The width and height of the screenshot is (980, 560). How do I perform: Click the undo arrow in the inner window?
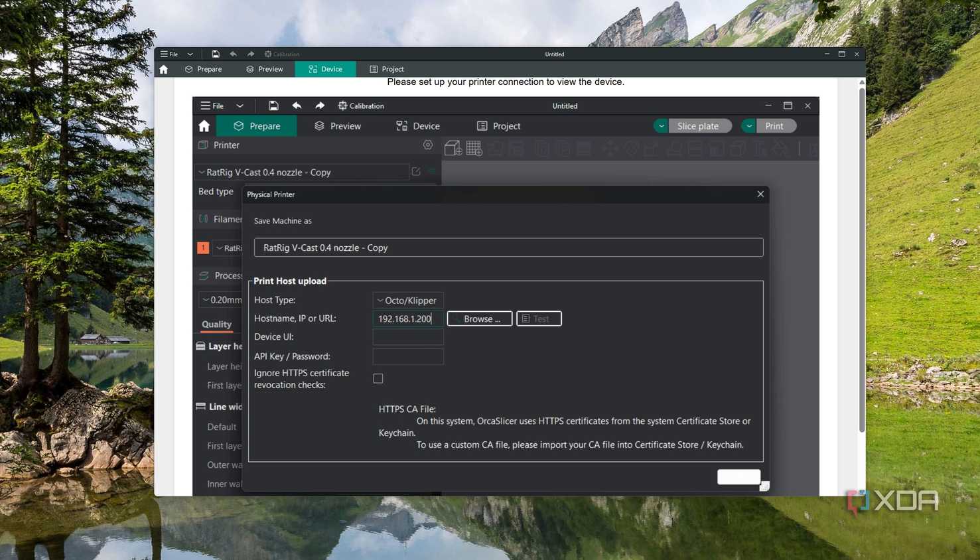[297, 105]
